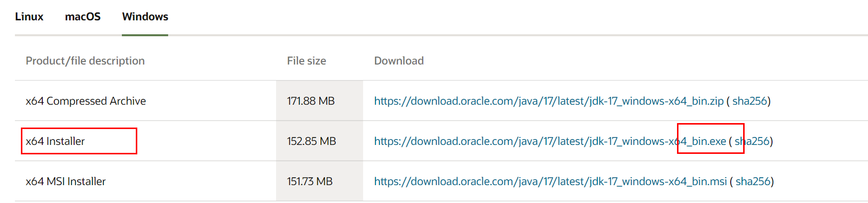Viewport: 868px width, 203px height.
Task: Select the x64 Compressed Archive row label
Action: pyautogui.click(x=86, y=101)
